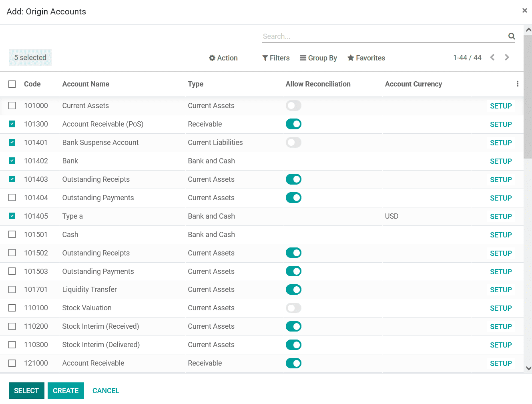This screenshot has height=404, width=532.
Task: Open SETUP for 121000 Account Receivable
Action: point(501,364)
